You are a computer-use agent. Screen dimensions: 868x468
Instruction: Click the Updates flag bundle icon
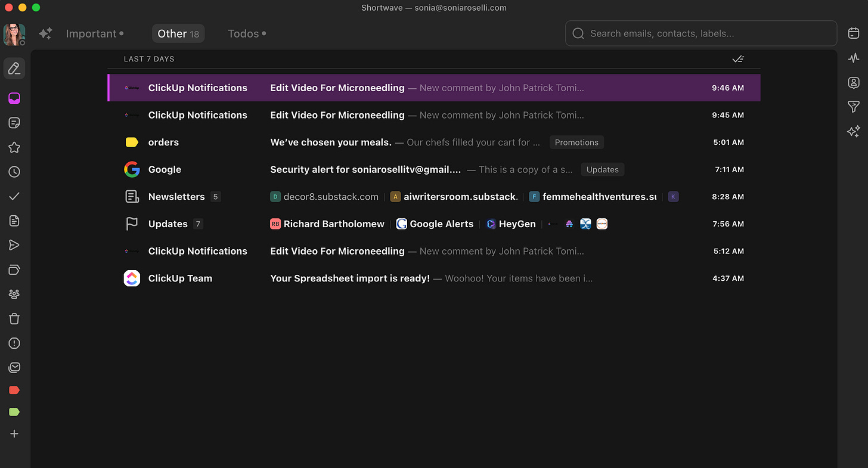pyautogui.click(x=132, y=224)
